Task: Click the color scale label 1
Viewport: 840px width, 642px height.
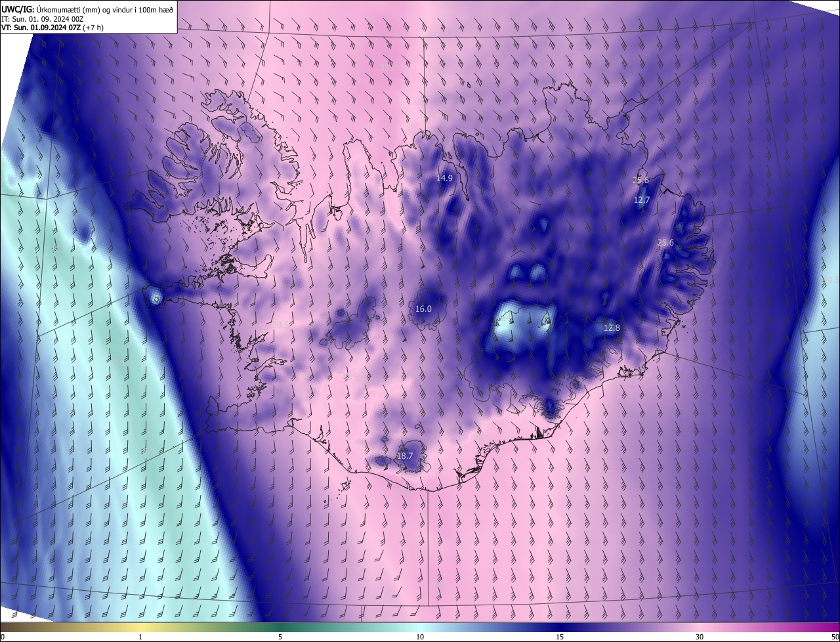Action: point(140,637)
